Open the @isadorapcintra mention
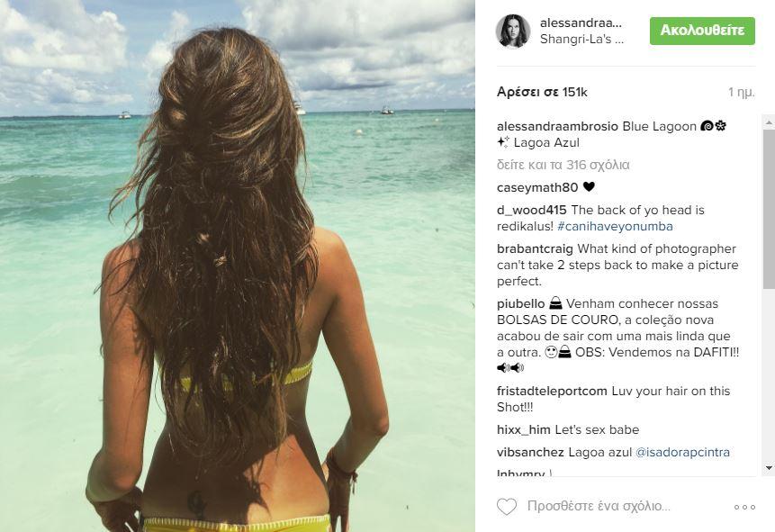The image size is (775, 532). coord(682,453)
